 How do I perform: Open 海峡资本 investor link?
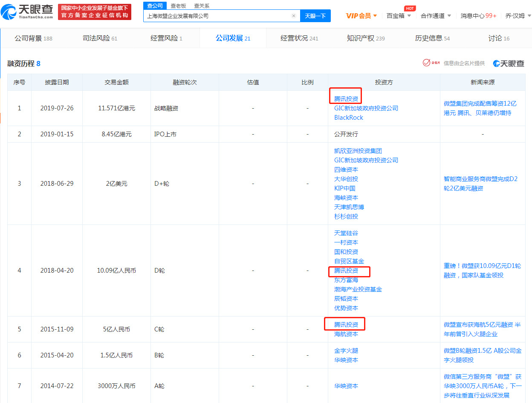346,198
